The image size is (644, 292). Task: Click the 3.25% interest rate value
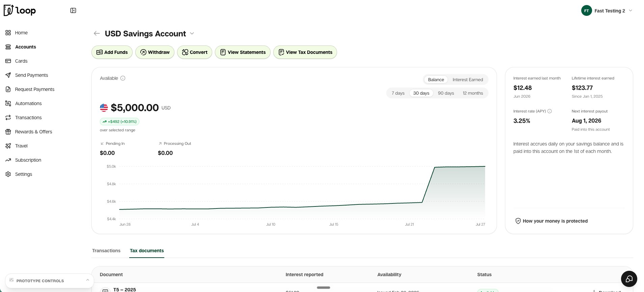click(522, 121)
